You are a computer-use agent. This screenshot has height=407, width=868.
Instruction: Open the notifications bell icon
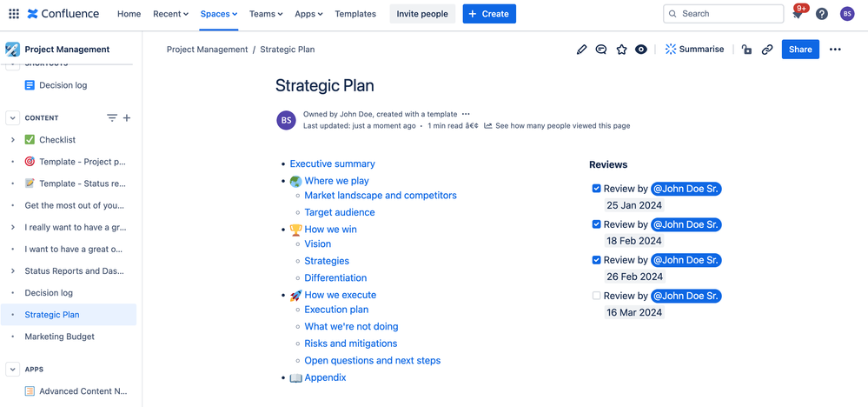click(798, 15)
